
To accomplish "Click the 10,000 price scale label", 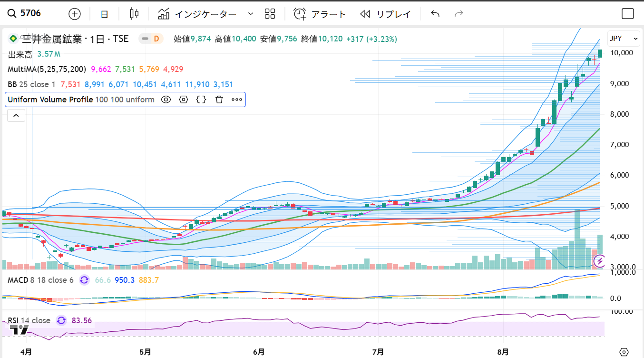I will coord(622,53).
